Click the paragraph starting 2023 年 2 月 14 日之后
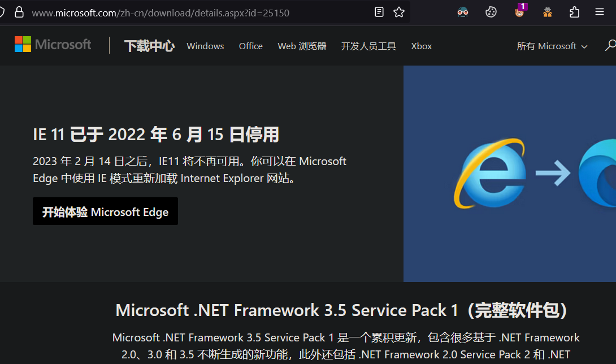Viewport: 616px width, 364px height. tap(189, 170)
